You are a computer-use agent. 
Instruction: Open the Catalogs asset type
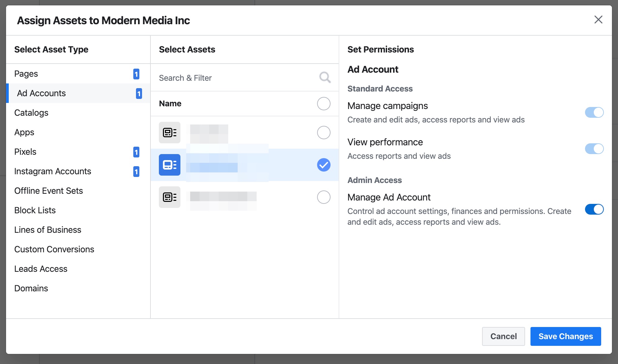[x=78, y=113]
